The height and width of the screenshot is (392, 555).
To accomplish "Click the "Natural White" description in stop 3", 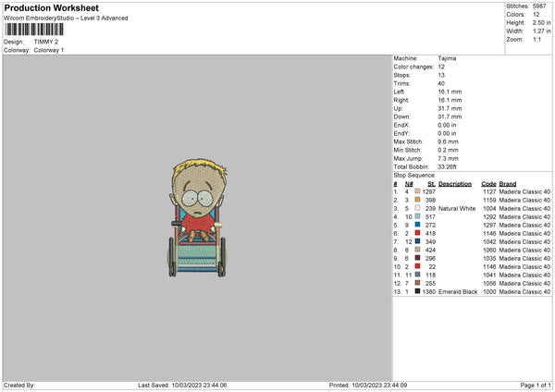I will click(x=457, y=208).
